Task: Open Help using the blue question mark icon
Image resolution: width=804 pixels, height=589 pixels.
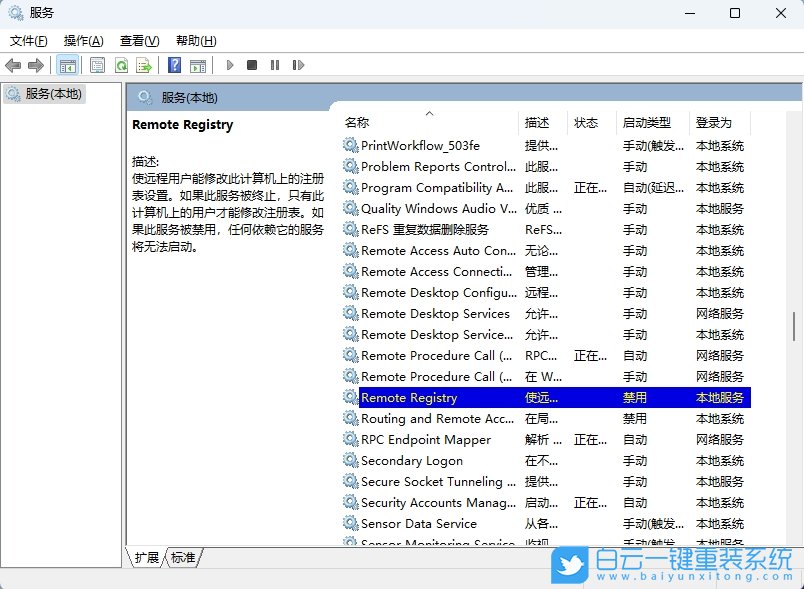Action: pos(174,65)
